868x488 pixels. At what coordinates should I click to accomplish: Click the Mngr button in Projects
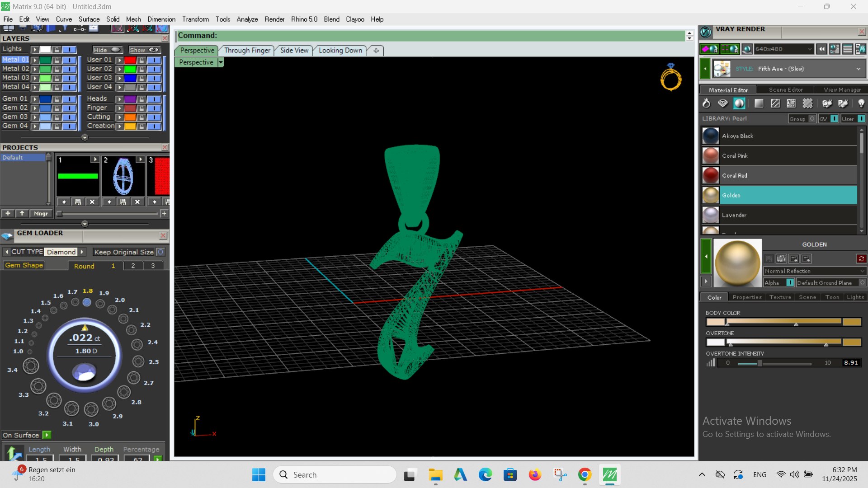click(41, 214)
